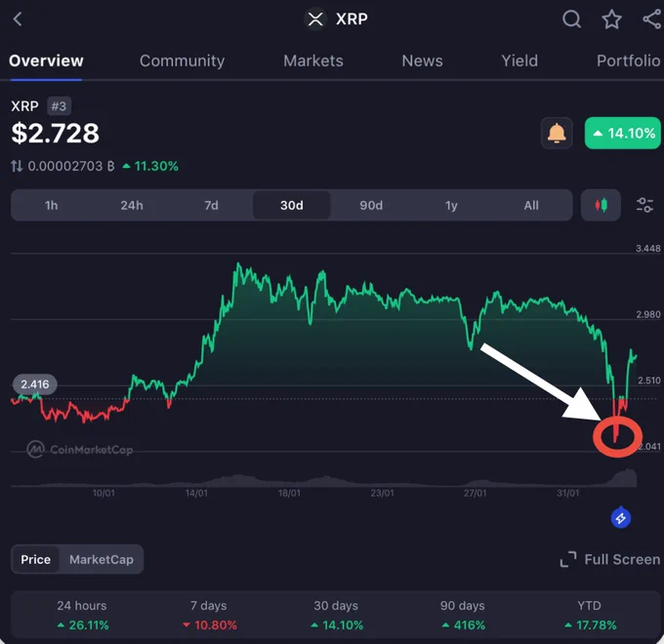Tap the 18/01 date axis label

click(x=289, y=493)
